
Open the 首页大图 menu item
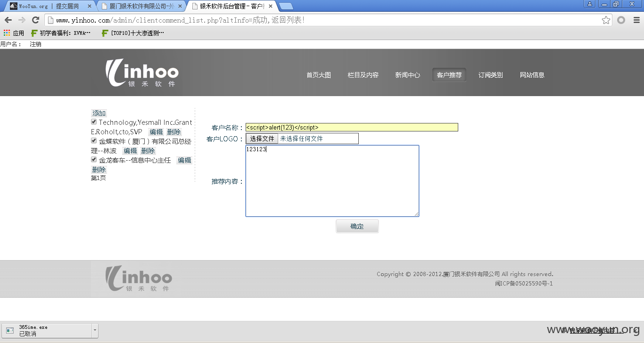pyautogui.click(x=319, y=75)
